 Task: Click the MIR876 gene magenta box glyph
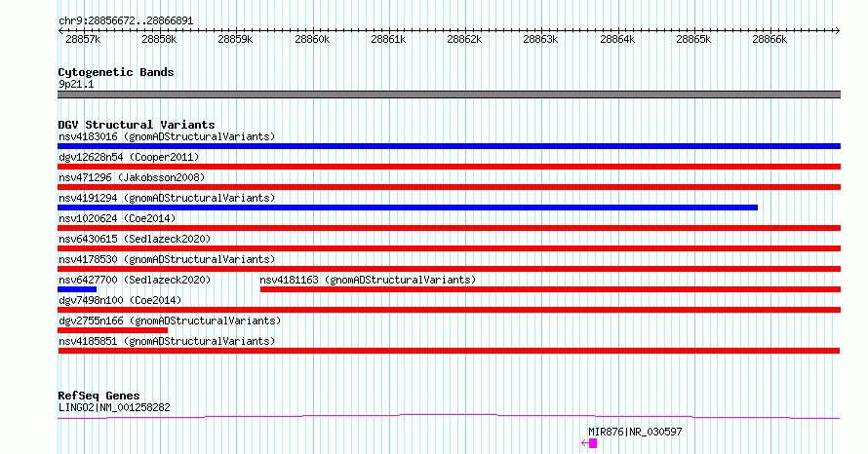pyautogui.click(x=593, y=443)
